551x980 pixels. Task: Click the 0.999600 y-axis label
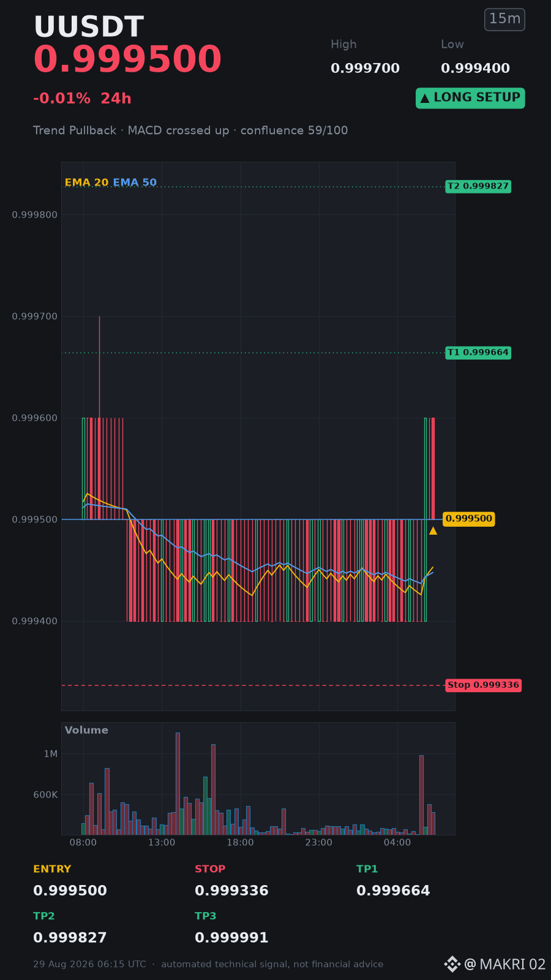point(35,418)
